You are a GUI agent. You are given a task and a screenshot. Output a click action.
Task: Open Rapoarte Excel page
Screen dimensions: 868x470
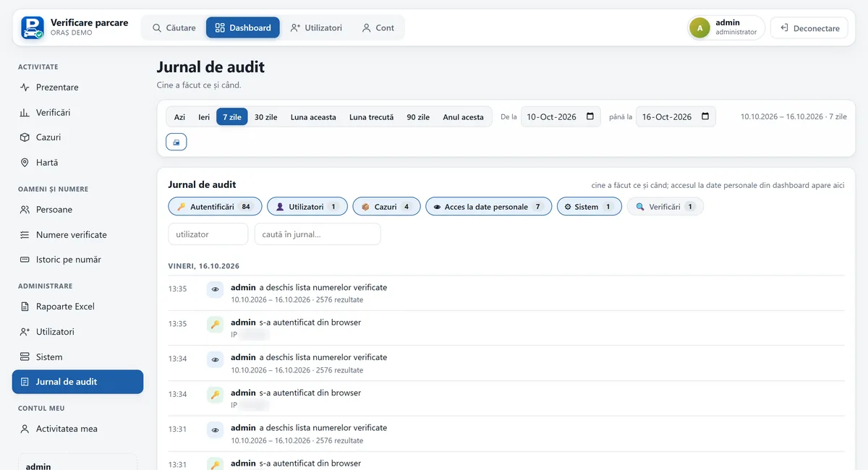(77, 307)
